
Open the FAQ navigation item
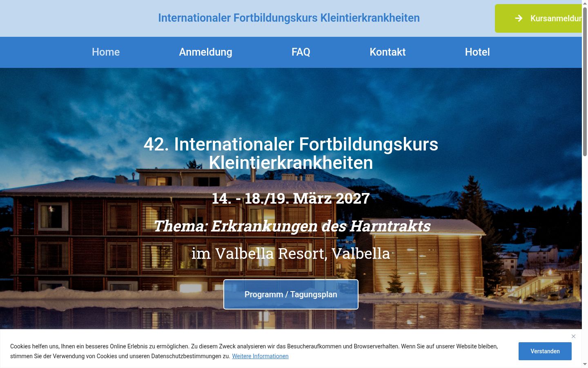[x=301, y=52]
